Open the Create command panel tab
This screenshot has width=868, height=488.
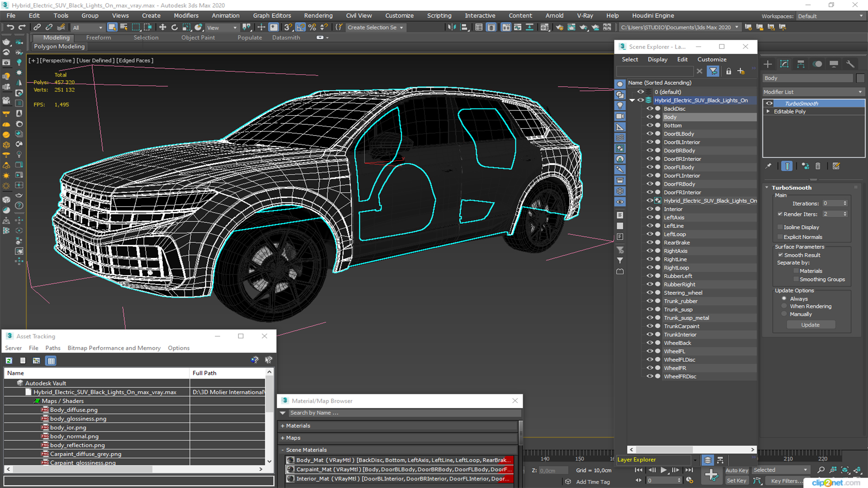coord(768,64)
